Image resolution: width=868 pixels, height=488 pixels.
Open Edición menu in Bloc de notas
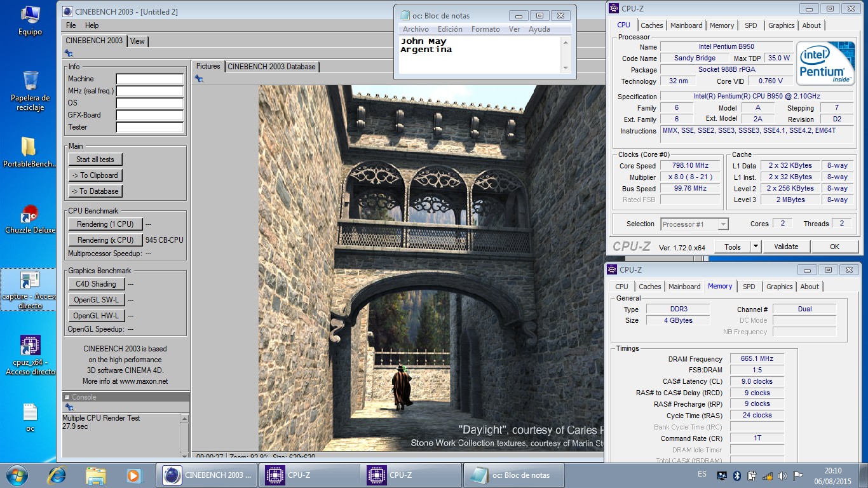click(450, 29)
